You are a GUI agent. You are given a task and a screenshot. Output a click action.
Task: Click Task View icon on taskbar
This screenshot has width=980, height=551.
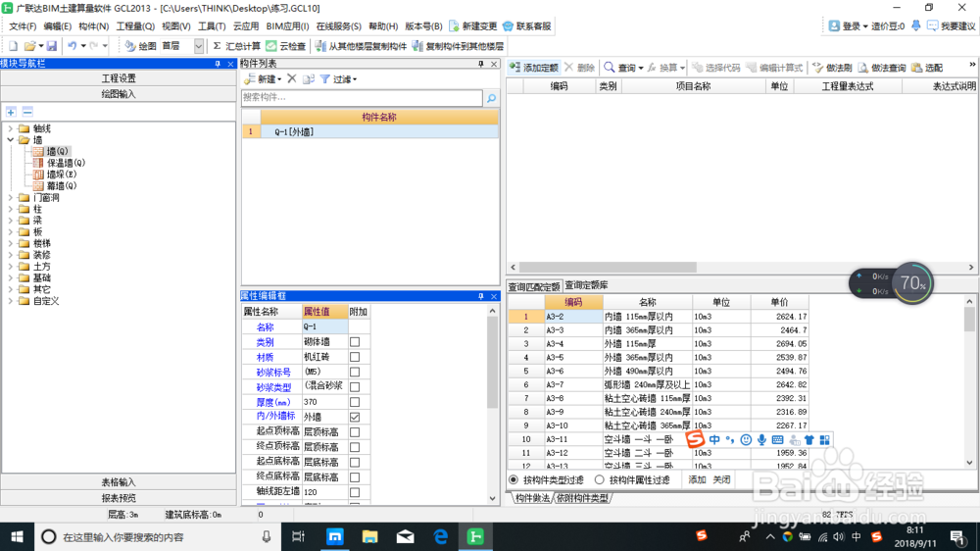299,536
